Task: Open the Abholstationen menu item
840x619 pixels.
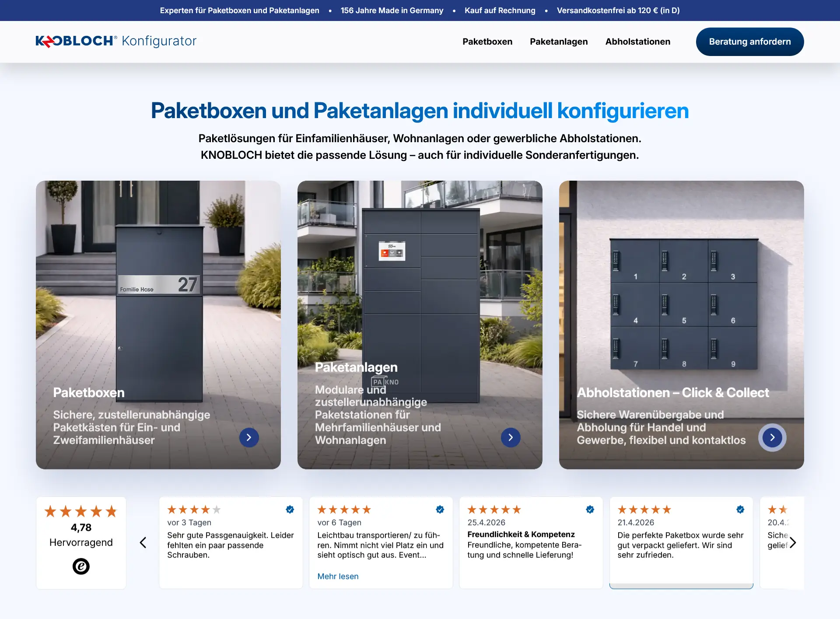Action: tap(637, 42)
